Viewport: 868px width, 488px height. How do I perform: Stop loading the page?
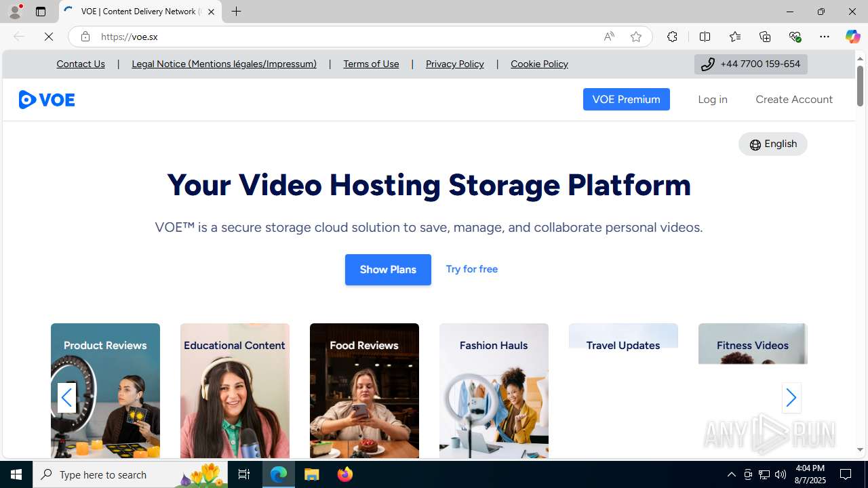pos(49,37)
